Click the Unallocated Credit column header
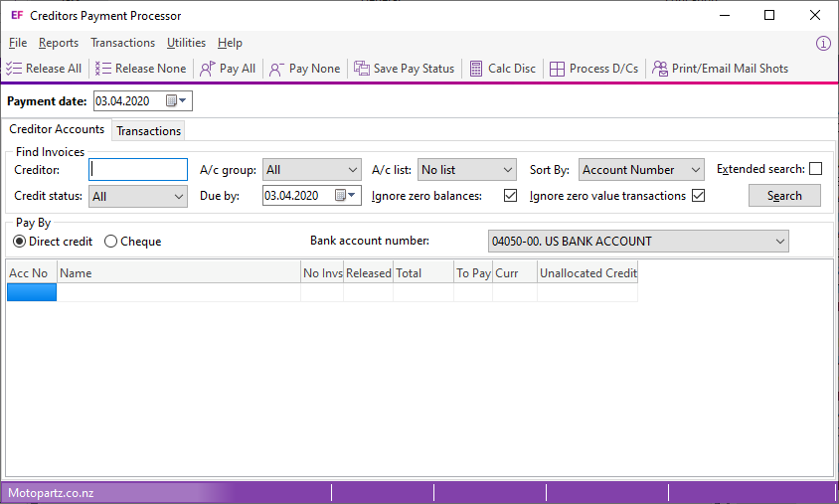 click(x=587, y=272)
